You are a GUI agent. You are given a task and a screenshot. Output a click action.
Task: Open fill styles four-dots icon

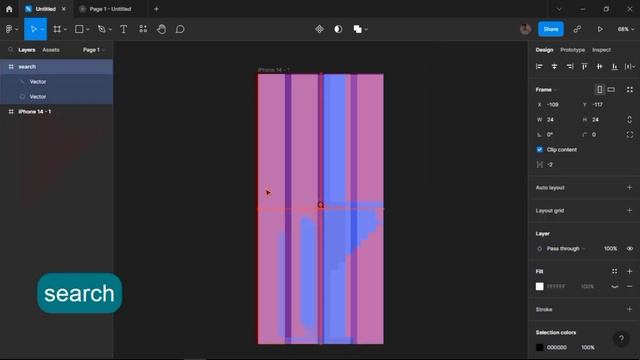(614, 271)
